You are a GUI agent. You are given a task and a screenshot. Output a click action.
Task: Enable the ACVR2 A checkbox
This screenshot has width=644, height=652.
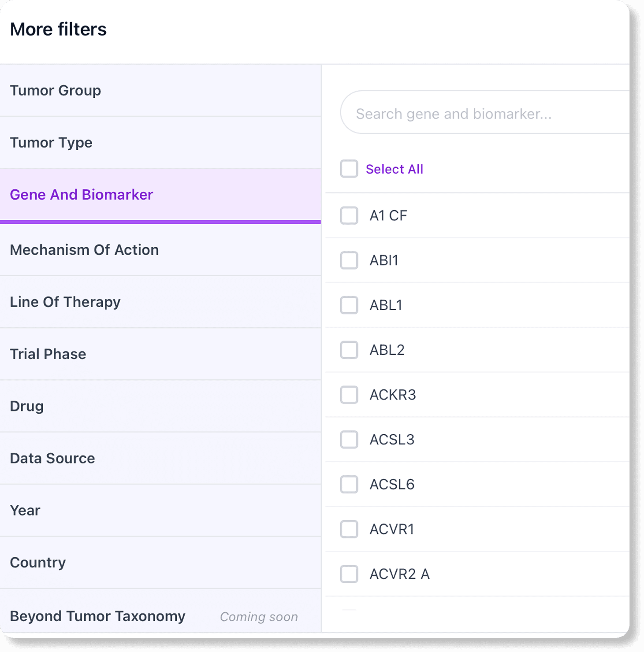point(349,574)
